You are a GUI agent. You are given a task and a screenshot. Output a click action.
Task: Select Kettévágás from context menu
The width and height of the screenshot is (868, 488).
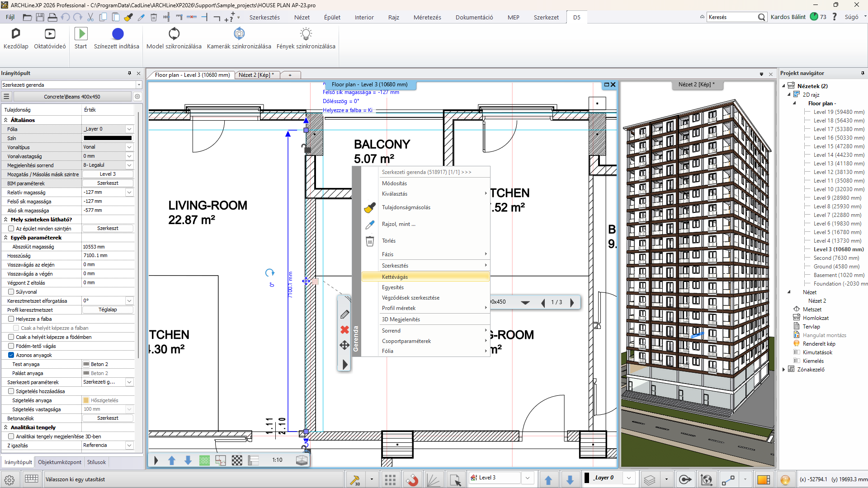395,277
